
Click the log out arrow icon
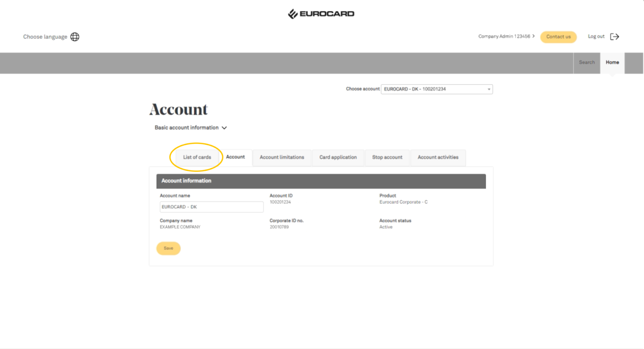click(614, 37)
